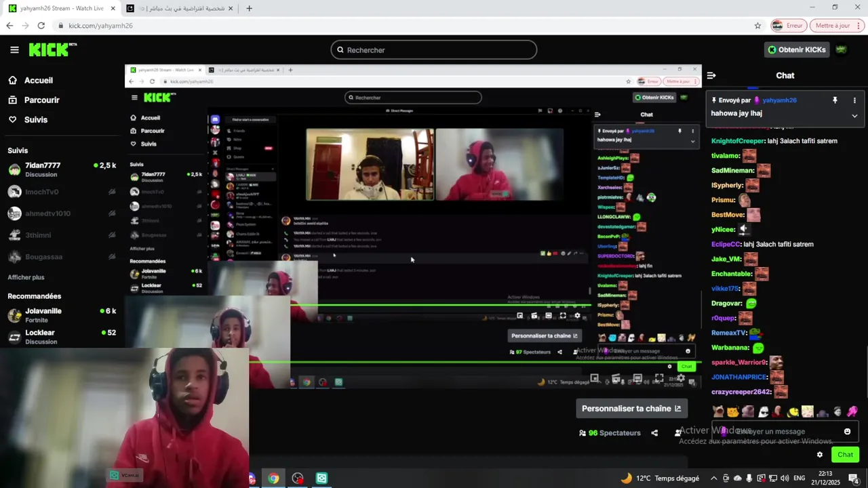
Task: Share the stream with the share icon
Action: pyautogui.click(x=654, y=432)
